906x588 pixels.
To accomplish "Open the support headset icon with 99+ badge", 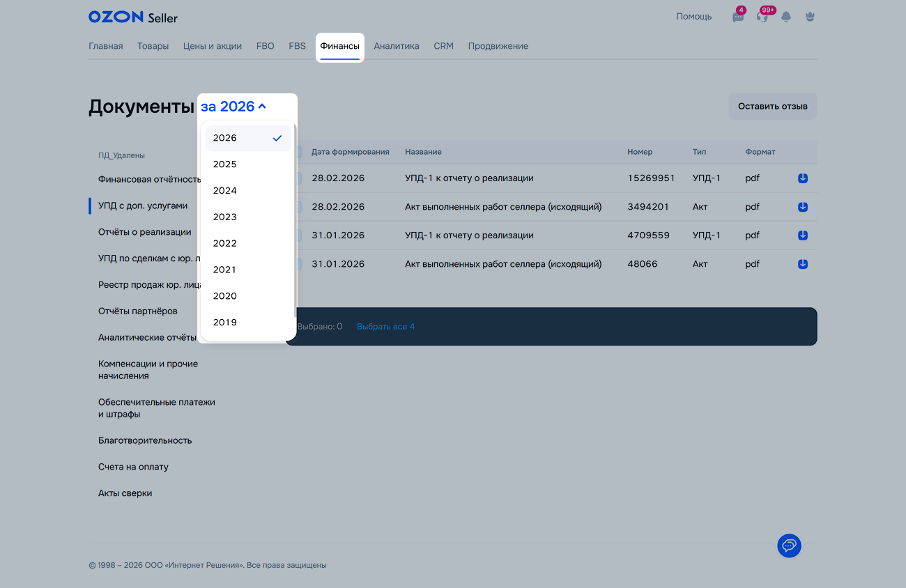I will click(762, 17).
